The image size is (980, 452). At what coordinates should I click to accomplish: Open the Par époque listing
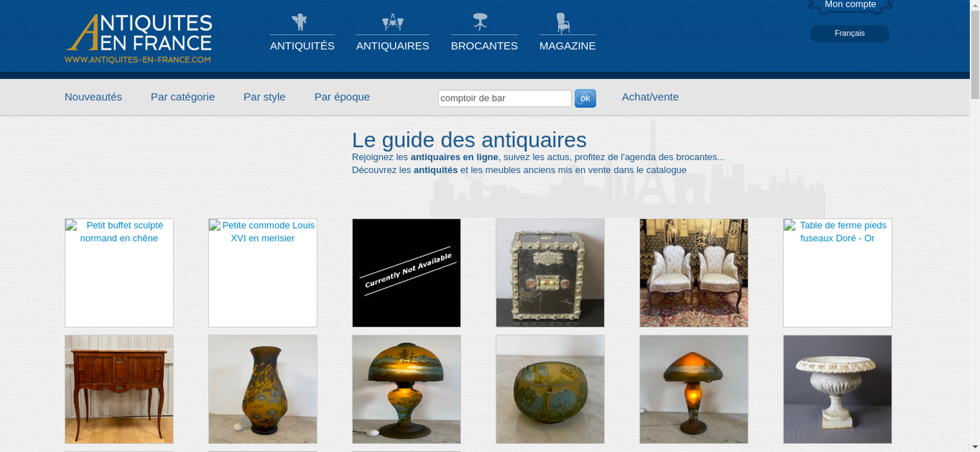click(x=342, y=97)
